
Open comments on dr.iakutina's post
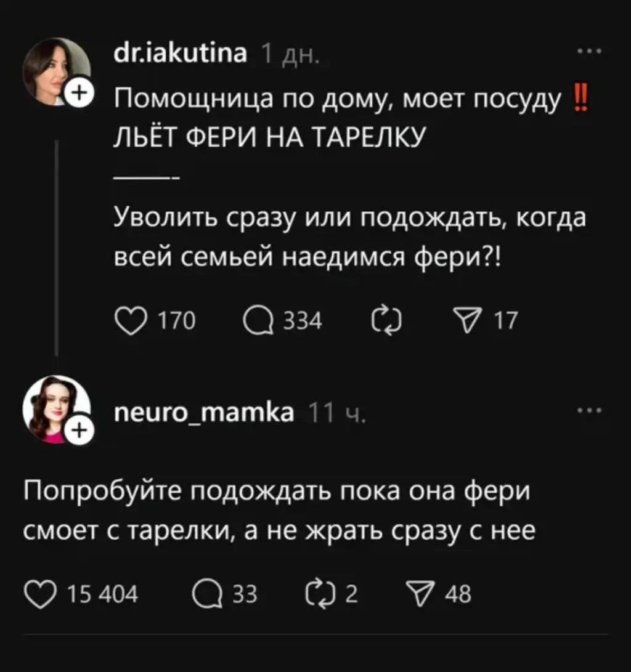[x=258, y=321]
